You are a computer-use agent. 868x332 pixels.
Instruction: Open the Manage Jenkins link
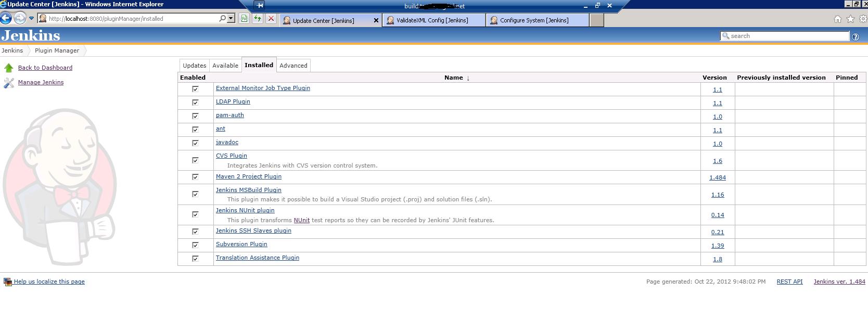click(41, 82)
